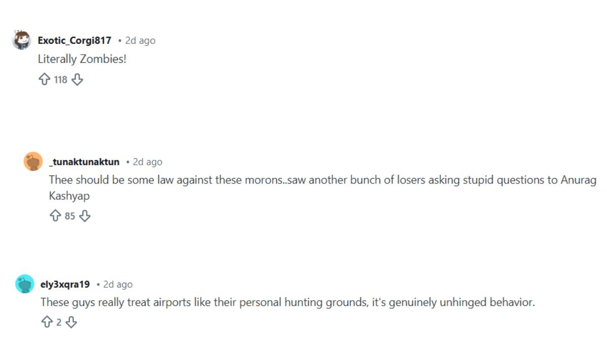Open the "2d ago" permalink beside _tunaktunaktun

click(x=147, y=162)
